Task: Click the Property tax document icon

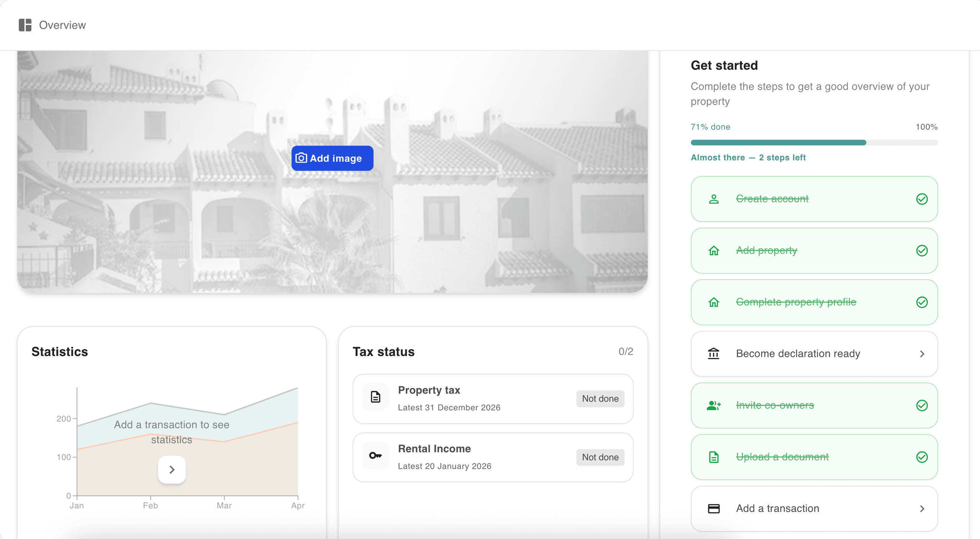Action: 376,397
